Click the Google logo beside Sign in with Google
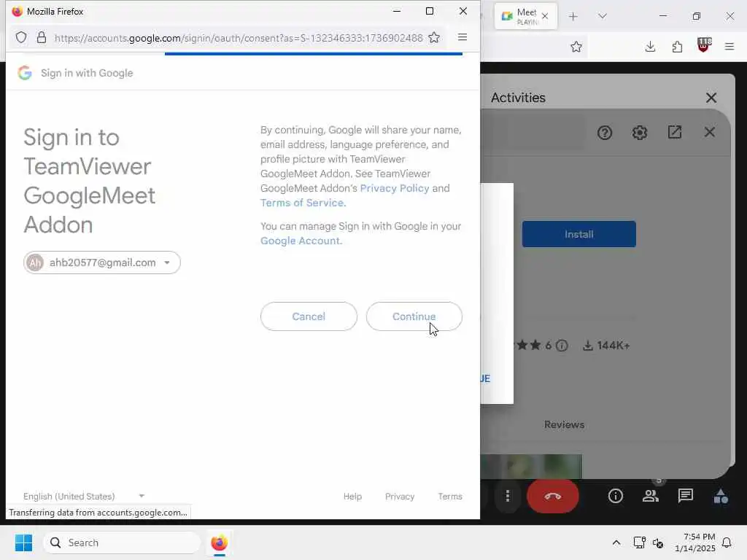This screenshot has height=560, width=747. click(x=25, y=73)
